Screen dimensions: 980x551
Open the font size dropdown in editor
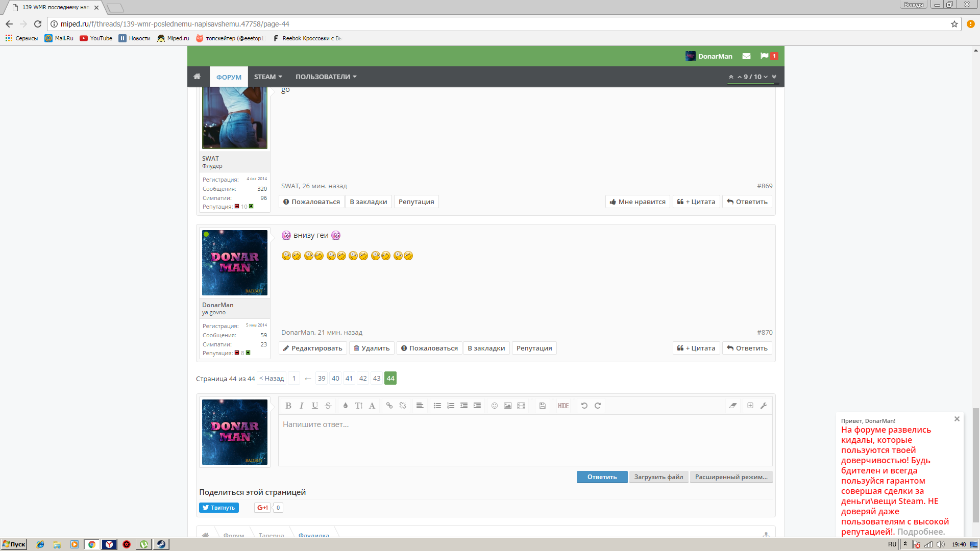click(359, 406)
